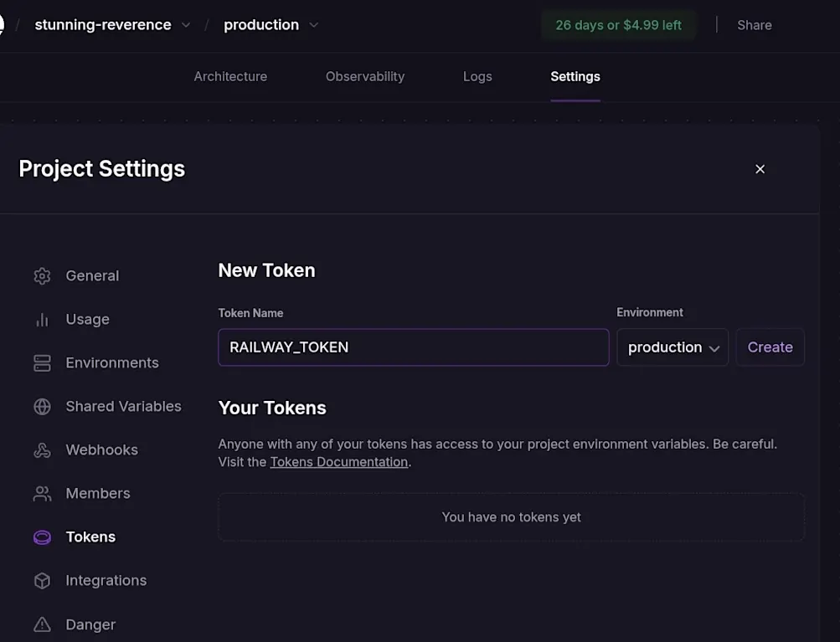The width and height of the screenshot is (840, 642).
Task: Click the Integrations cube icon
Action: tap(42, 581)
